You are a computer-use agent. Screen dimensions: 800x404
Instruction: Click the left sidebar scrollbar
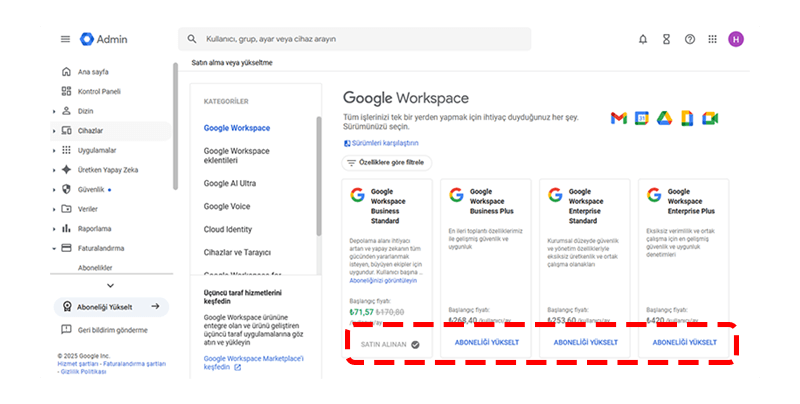click(x=176, y=126)
